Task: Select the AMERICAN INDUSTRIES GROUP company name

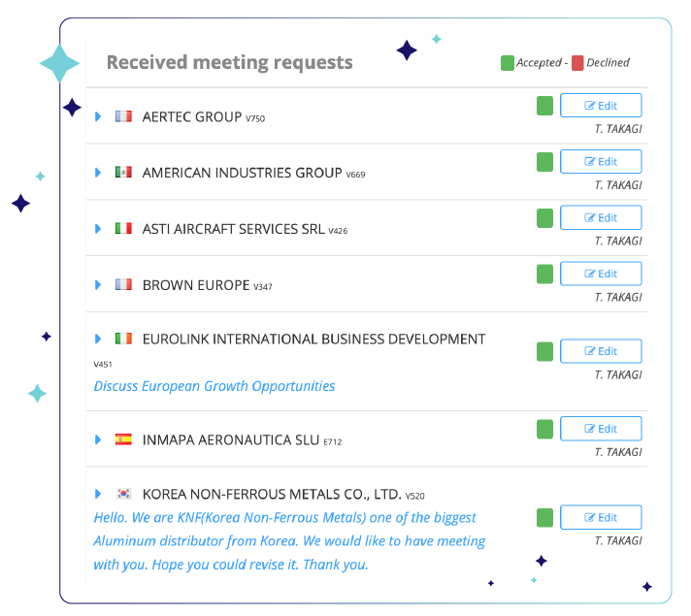Action: pyautogui.click(x=242, y=173)
